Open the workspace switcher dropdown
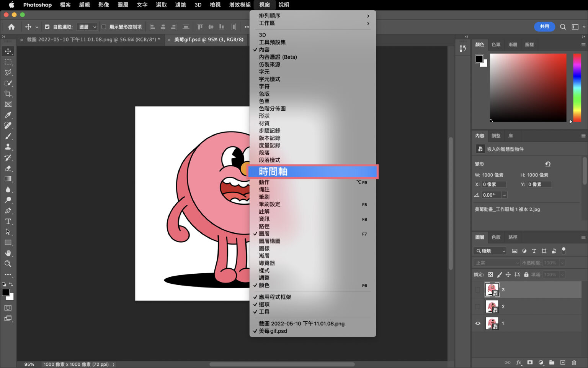Viewport: 588px width, 368px height. point(578,27)
